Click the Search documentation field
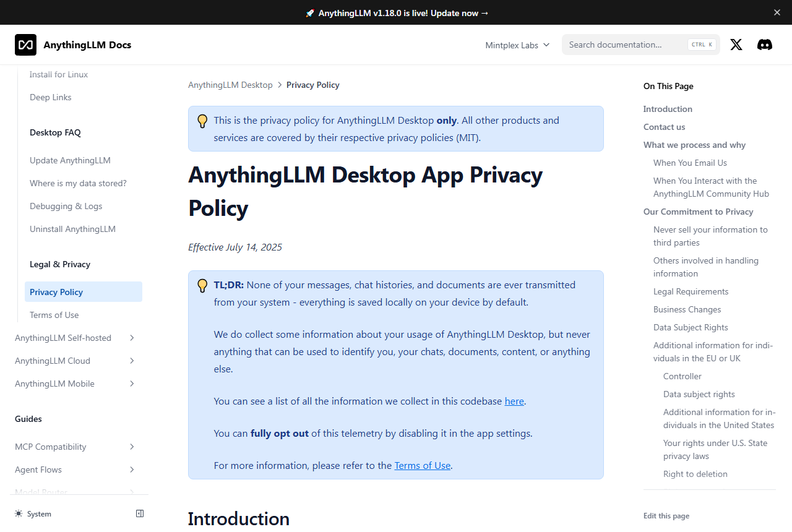This screenshot has width=792, height=532. coord(641,45)
